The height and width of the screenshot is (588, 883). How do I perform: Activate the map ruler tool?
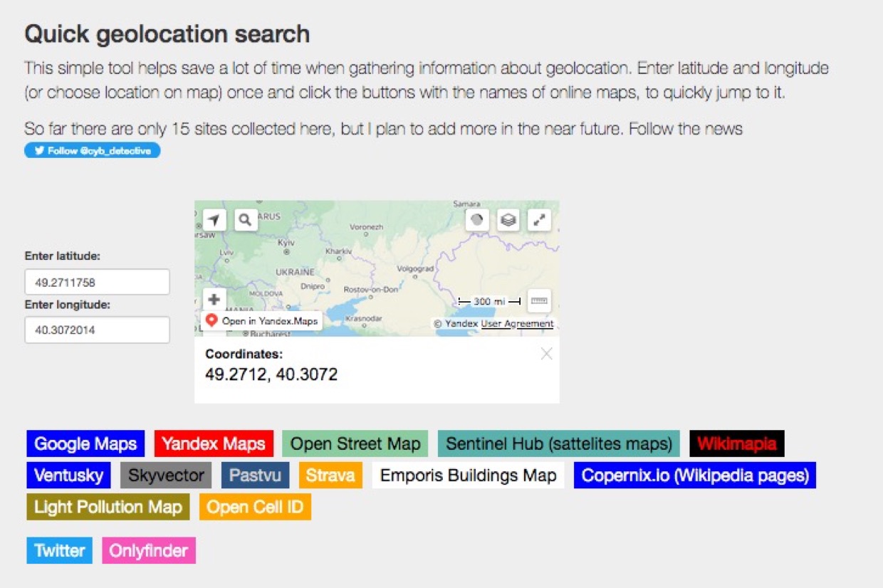(539, 301)
